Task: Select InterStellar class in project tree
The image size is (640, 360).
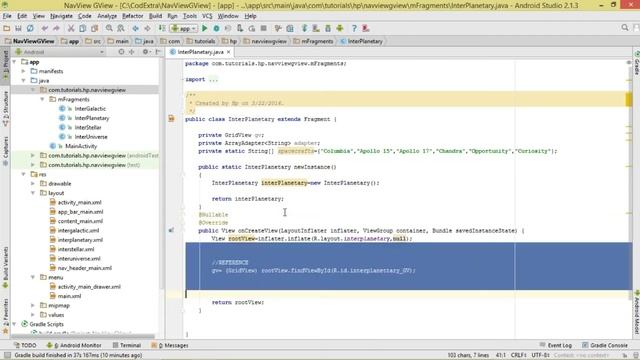Action: pyautogui.click(x=88, y=127)
